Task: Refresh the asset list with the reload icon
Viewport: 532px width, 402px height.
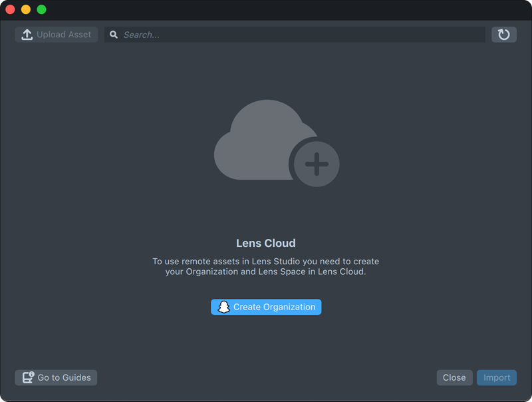Action: pyautogui.click(x=504, y=35)
